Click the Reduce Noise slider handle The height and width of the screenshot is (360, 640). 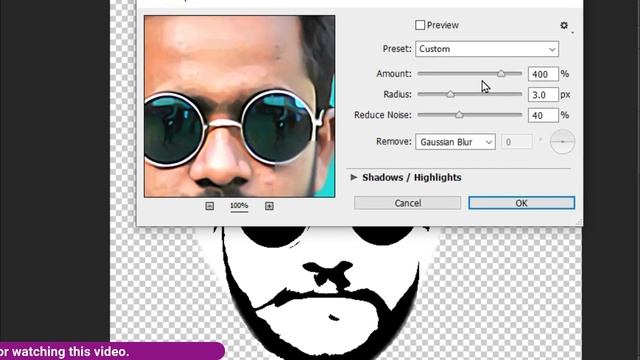(x=459, y=115)
